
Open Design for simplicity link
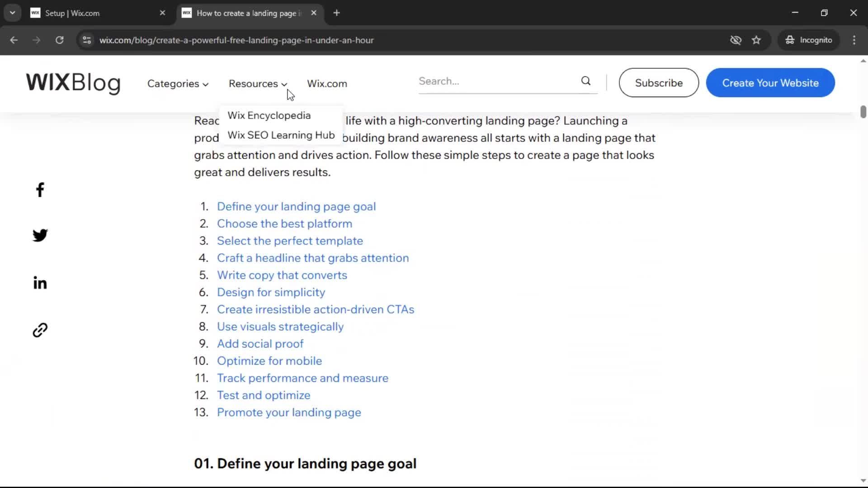(271, 292)
